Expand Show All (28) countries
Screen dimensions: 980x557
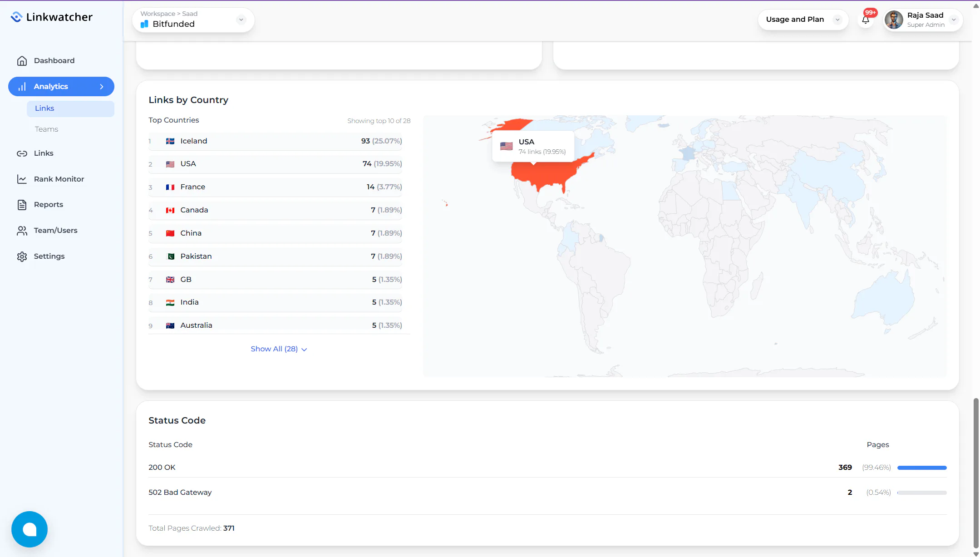point(279,349)
